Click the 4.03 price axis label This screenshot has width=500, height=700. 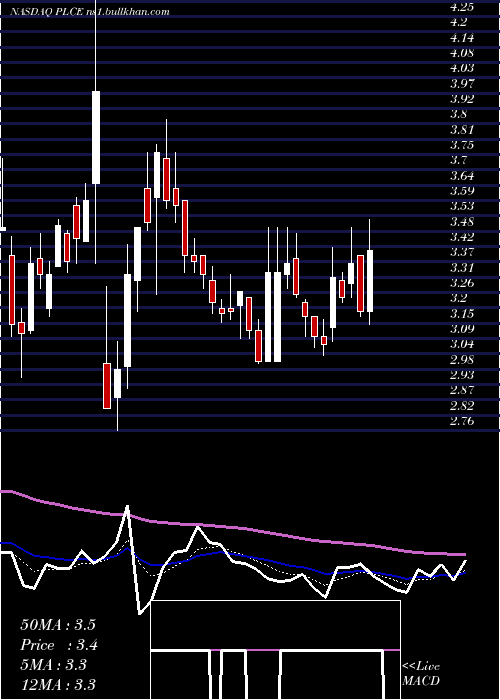[462, 68]
